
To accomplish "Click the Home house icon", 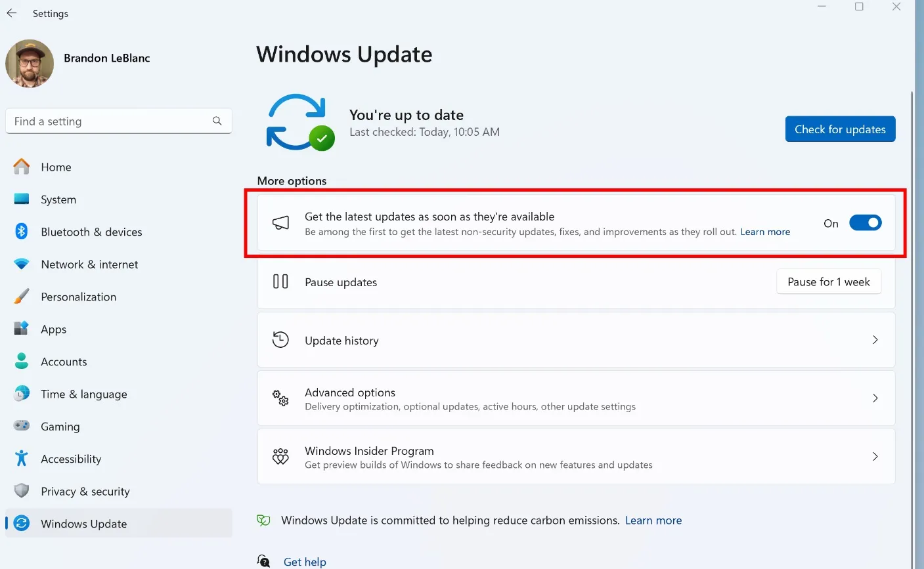I will [22, 167].
